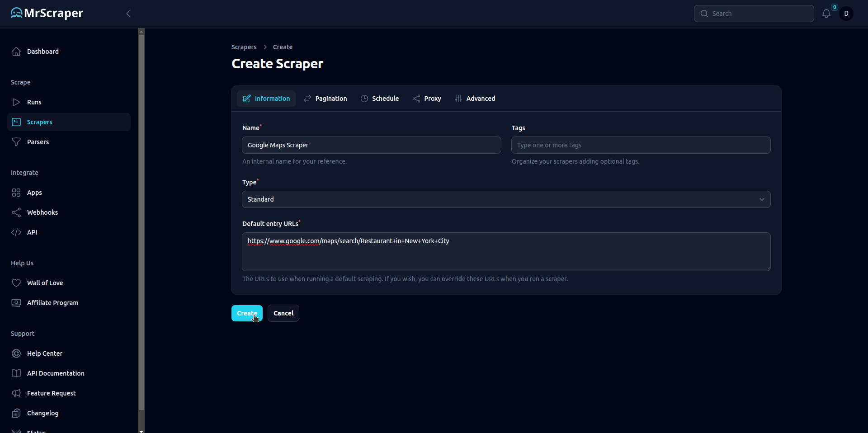Click the Proxy share icon
This screenshot has height=433, width=868.
coord(416,99)
